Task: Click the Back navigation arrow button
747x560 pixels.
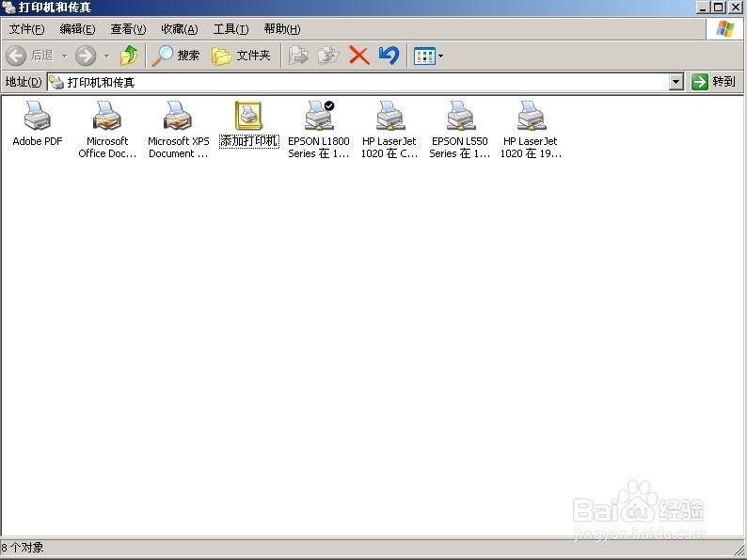Action: tap(16, 56)
